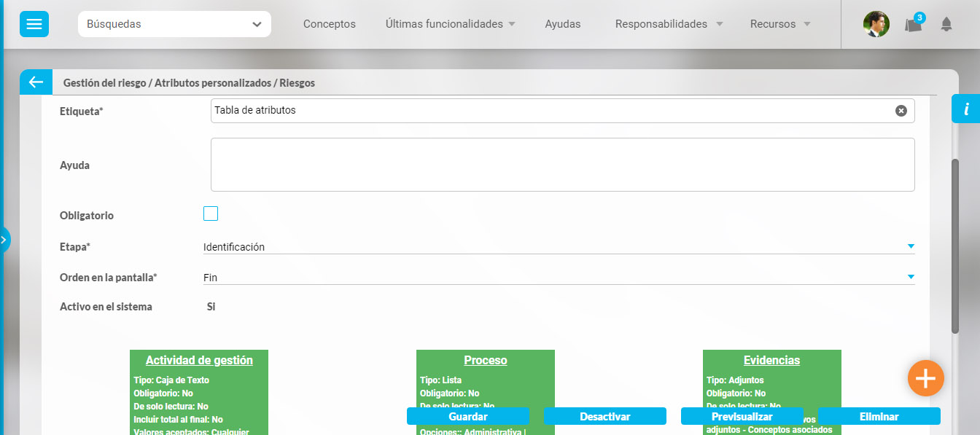Open the hamburger main menu
This screenshot has height=435, width=980.
tap(34, 24)
